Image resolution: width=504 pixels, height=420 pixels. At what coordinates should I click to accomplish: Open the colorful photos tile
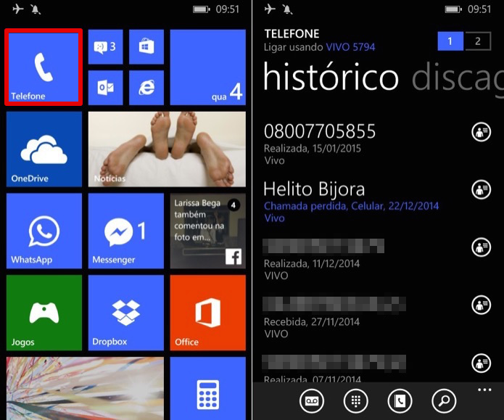coord(85,388)
